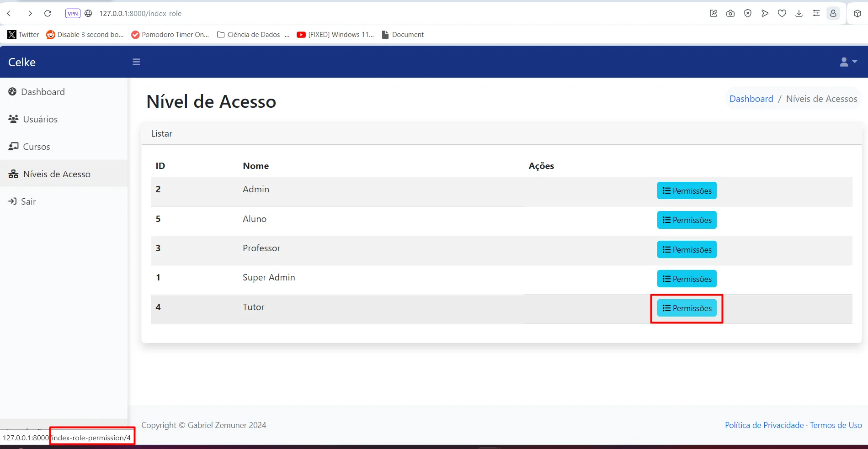Open Permissões for the Super Admin role
Image resolution: width=868 pixels, height=449 pixels.
point(687,279)
